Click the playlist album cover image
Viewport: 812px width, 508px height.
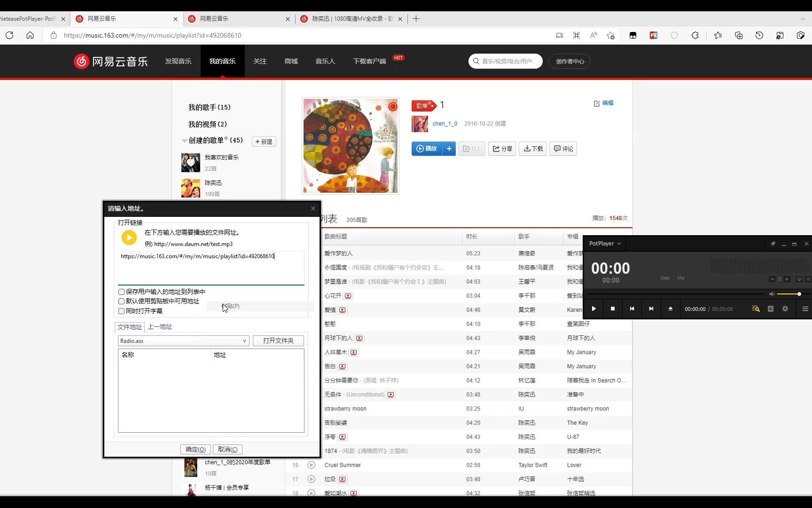tap(351, 146)
